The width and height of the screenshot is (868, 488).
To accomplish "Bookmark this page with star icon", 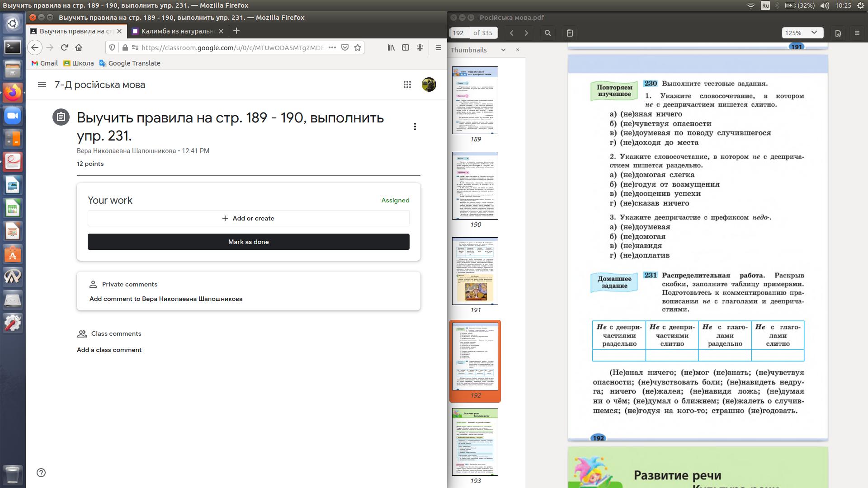I will [x=358, y=47].
